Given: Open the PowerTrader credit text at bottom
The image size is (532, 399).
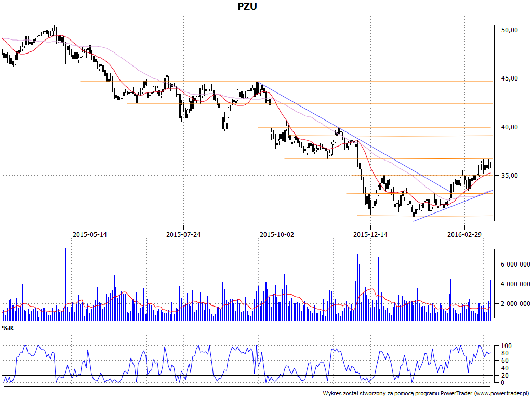Looking at the screenshot, I should coord(427,394).
